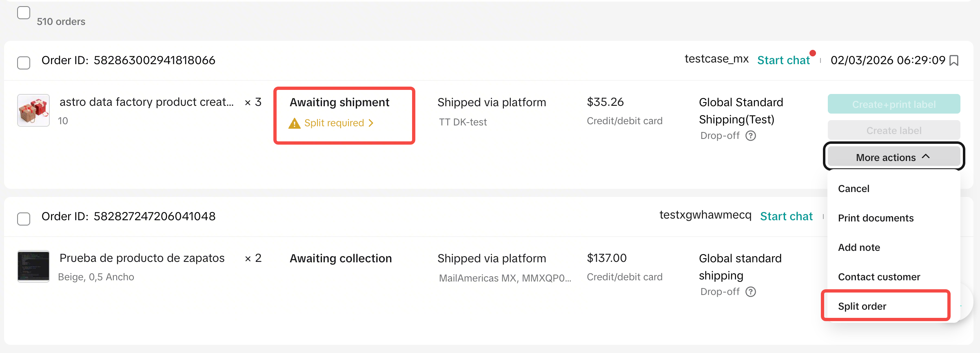Click the help icon beside second order's Drop-off
Screen dimensions: 980x353
coord(751,292)
